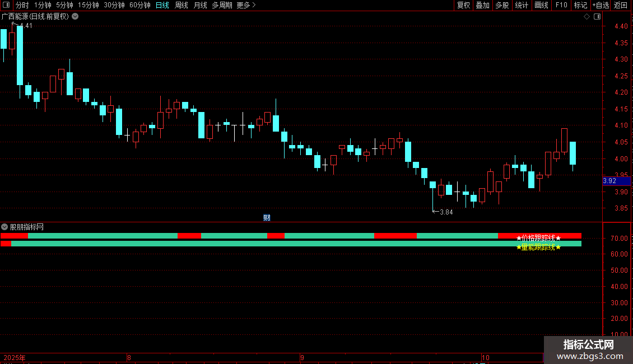Click the 价格跟踪线 label

pyautogui.click(x=538, y=238)
